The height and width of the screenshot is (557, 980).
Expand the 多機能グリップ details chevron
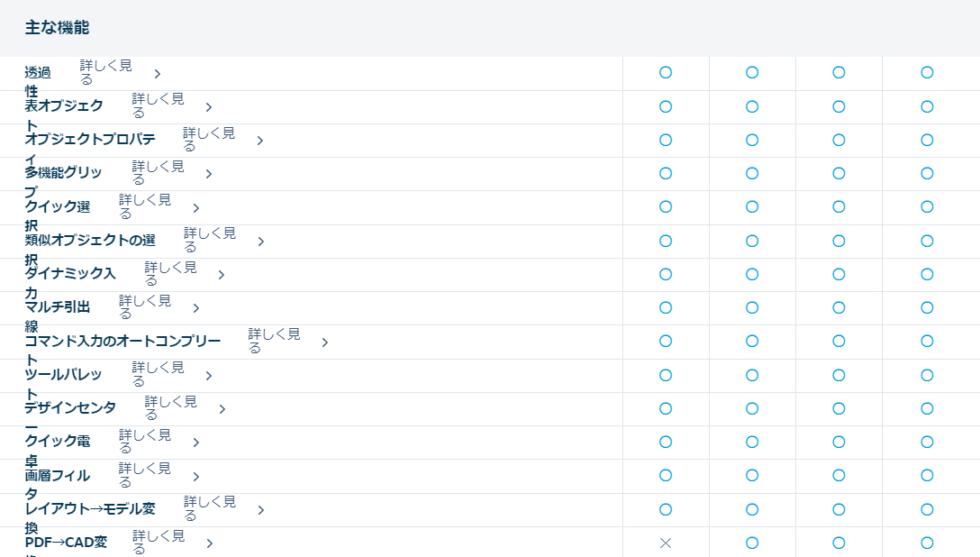pos(208,174)
